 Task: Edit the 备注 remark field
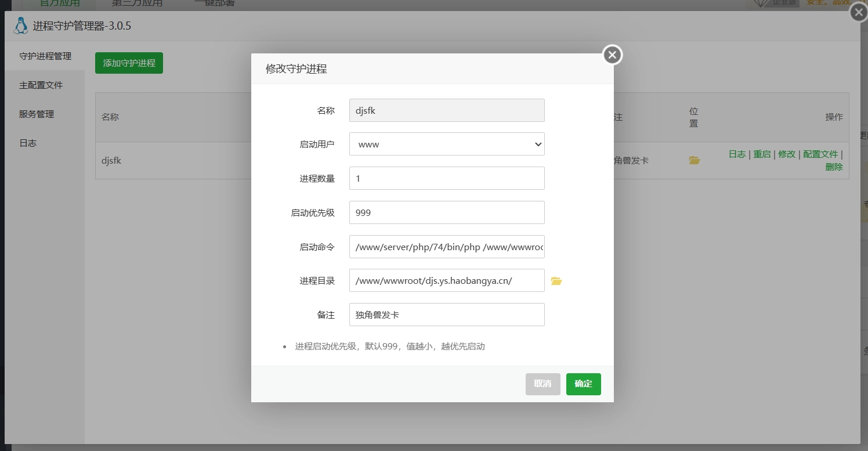[x=447, y=315]
